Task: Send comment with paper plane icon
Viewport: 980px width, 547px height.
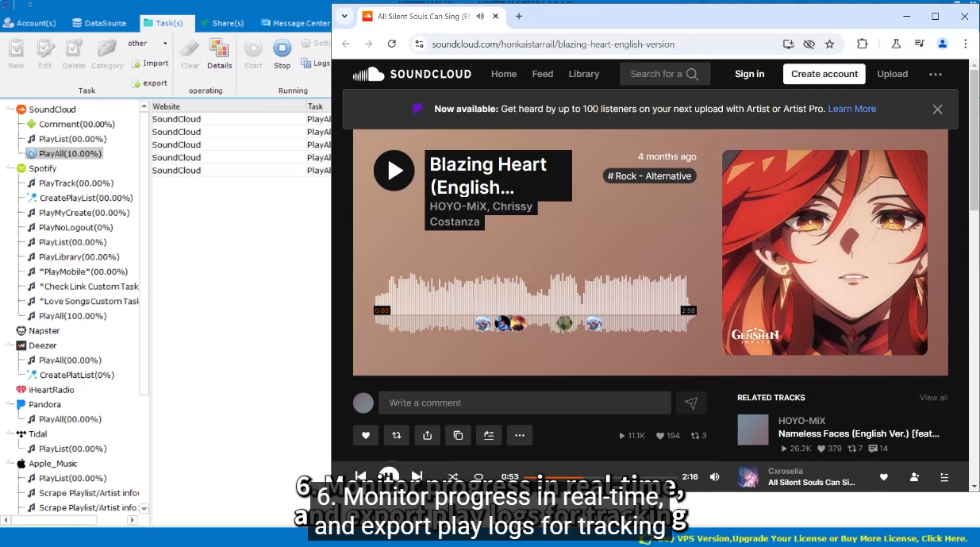Action: [x=691, y=403]
